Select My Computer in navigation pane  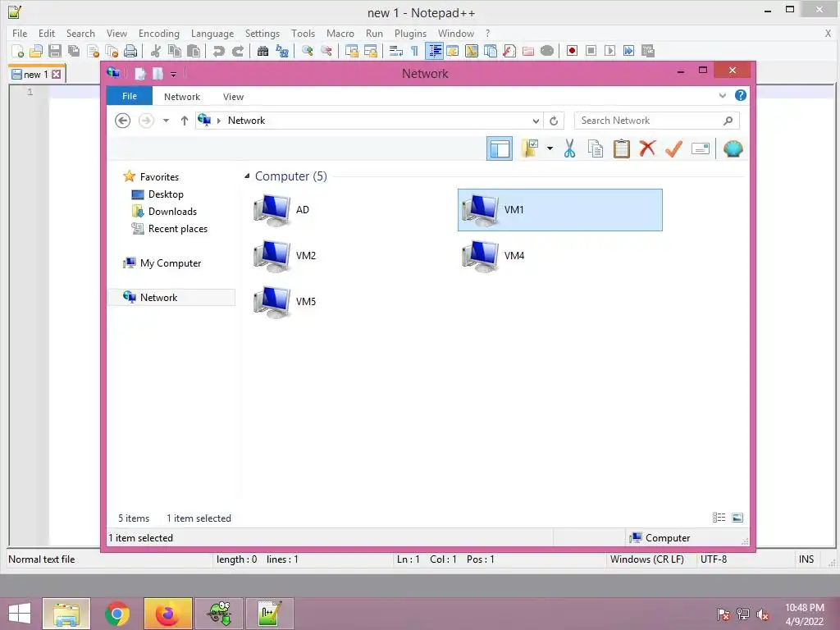coord(171,263)
